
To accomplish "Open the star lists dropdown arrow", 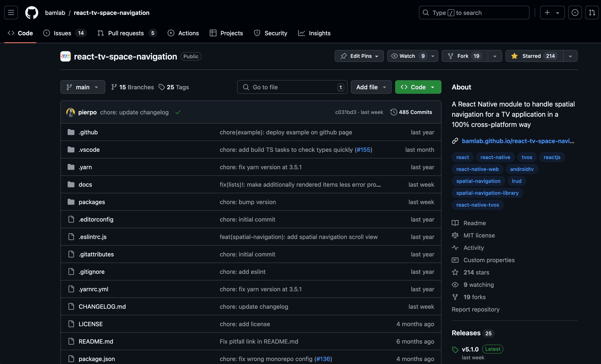I will pyautogui.click(x=570, y=56).
